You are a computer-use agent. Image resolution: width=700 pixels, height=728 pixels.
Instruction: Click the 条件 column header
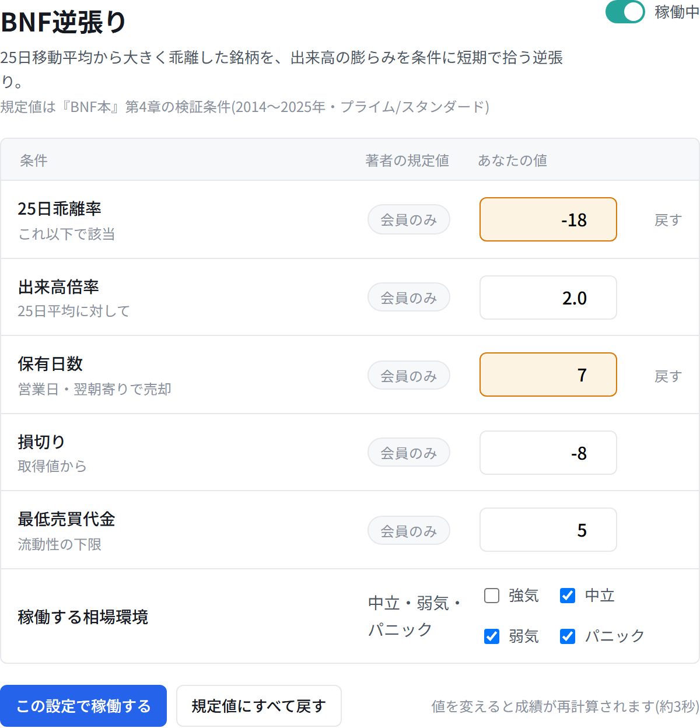pos(34,160)
